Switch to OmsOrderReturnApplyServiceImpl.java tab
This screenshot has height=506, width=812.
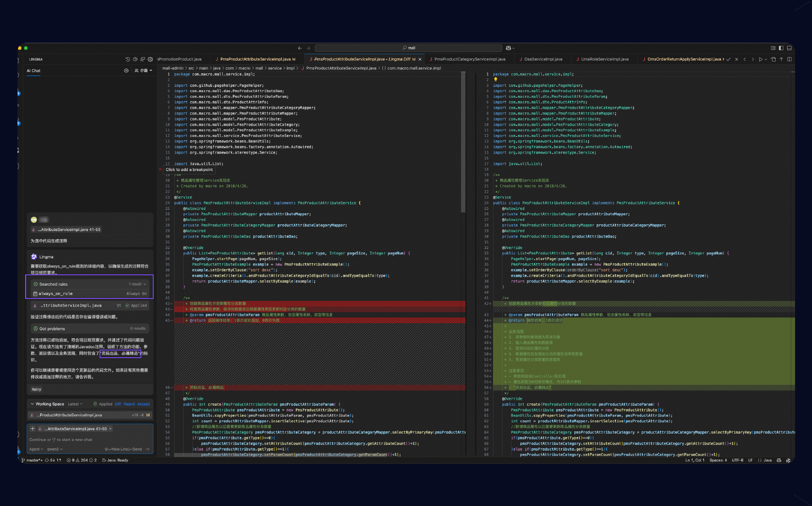click(681, 59)
